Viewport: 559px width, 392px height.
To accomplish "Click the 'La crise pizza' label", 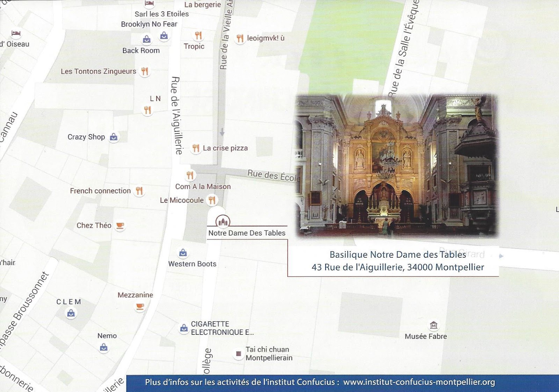I will pyautogui.click(x=225, y=148).
